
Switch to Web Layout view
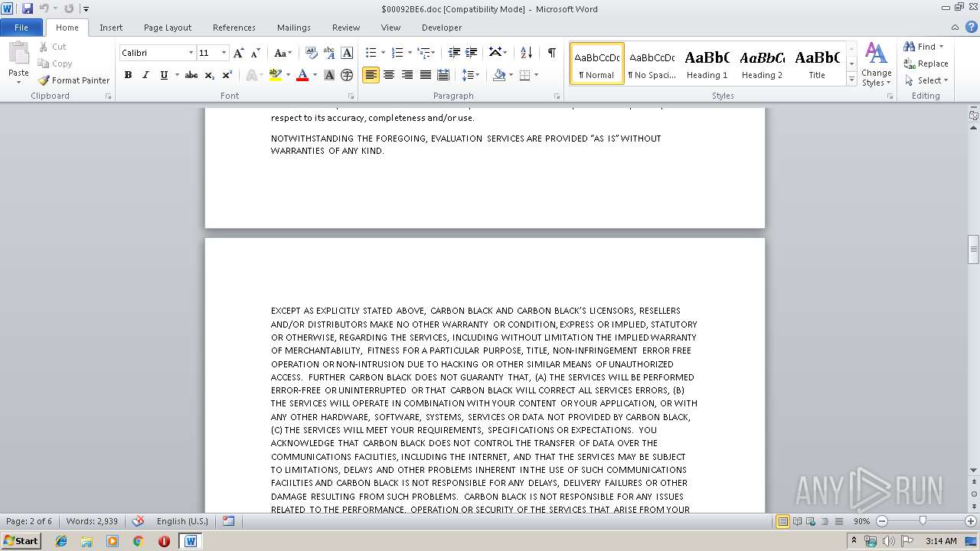pyautogui.click(x=812, y=521)
